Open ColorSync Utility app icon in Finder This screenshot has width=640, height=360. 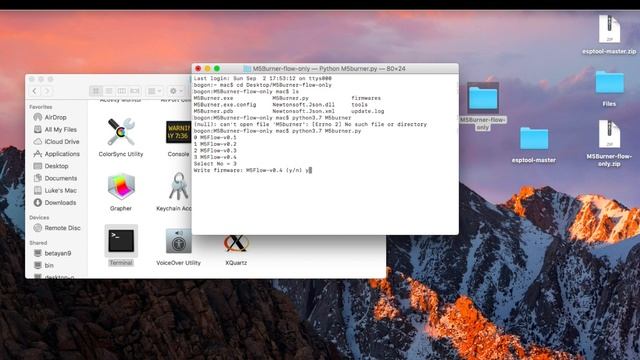(120, 132)
